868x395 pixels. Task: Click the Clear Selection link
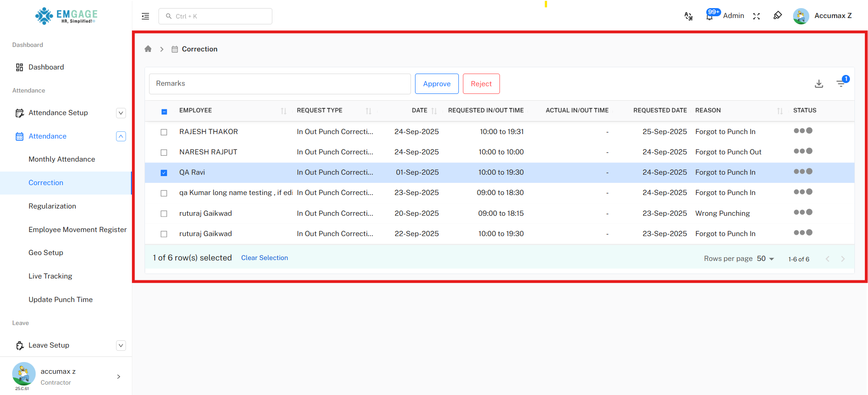coord(264,258)
